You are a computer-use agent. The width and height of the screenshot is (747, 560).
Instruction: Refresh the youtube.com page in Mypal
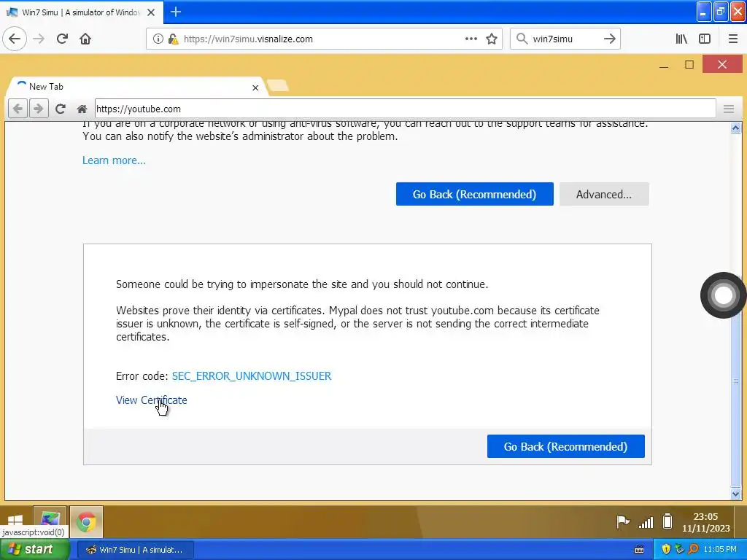click(x=60, y=109)
